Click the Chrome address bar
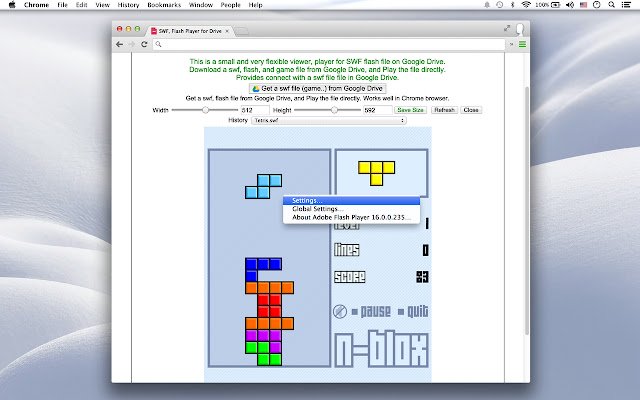 point(329,44)
